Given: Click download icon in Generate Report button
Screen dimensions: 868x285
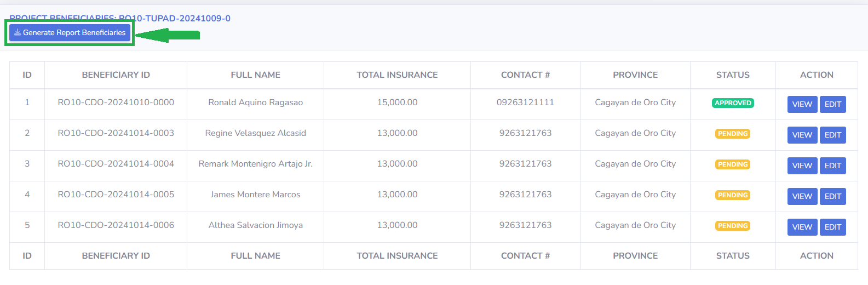Looking at the screenshot, I should 18,33.
